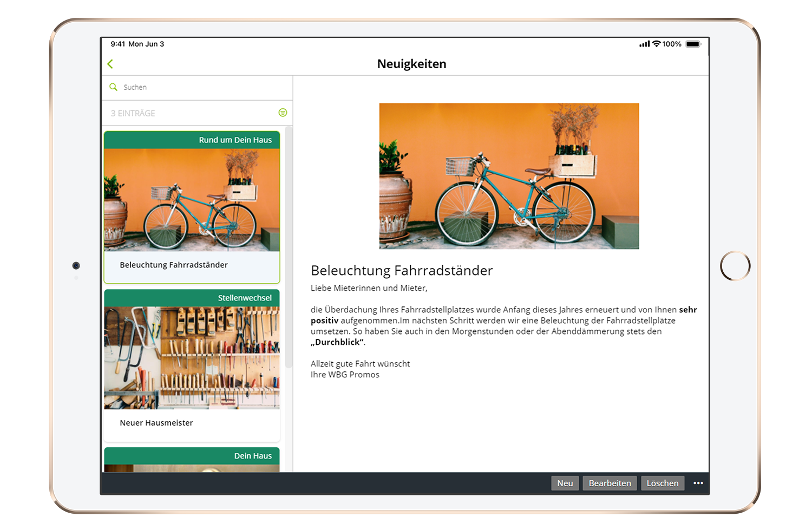This screenshot has width=812, height=530.
Task: Click the tools thumbnail image
Action: tap(192, 358)
